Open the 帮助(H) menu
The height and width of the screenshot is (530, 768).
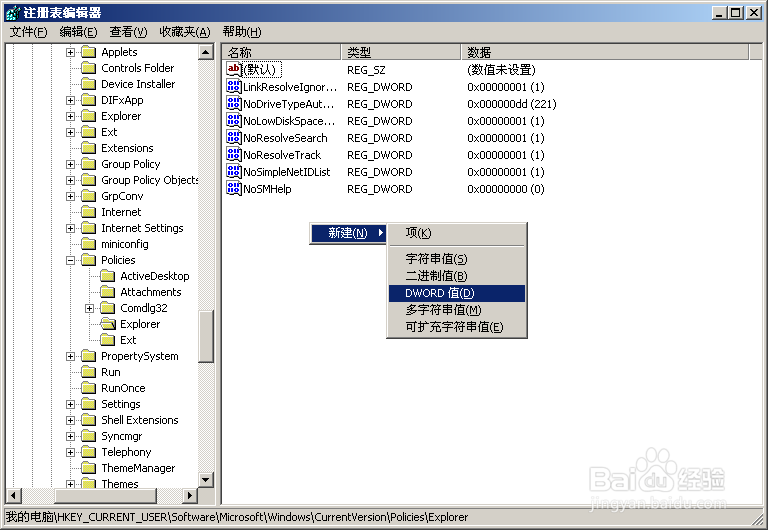[242, 32]
